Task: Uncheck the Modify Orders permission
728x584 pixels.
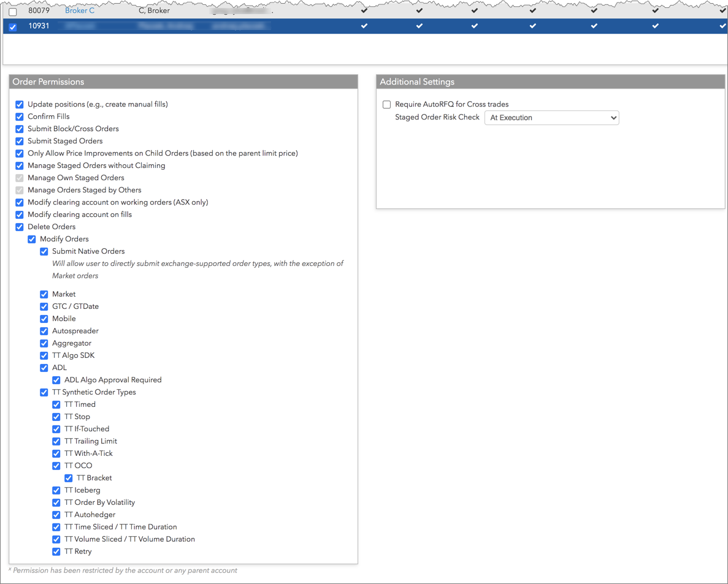Action: pos(32,240)
